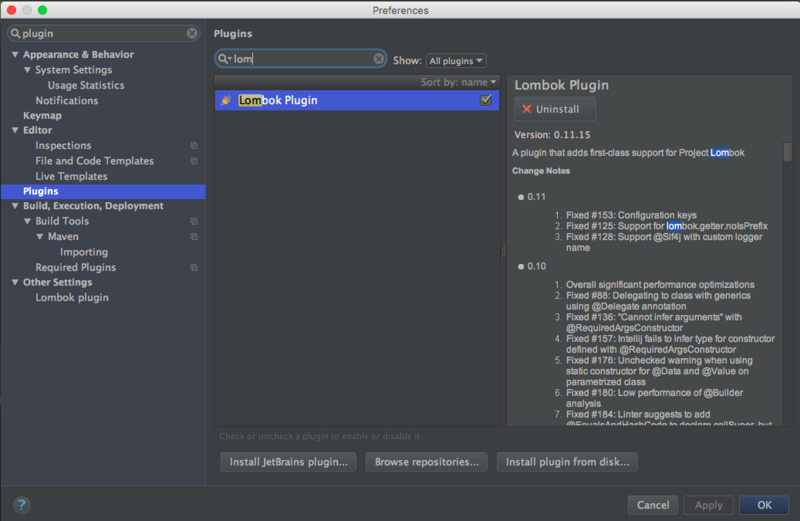Click the project-level icon beside File and Code Templates
The image size is (800, 521).
[194, 161]
